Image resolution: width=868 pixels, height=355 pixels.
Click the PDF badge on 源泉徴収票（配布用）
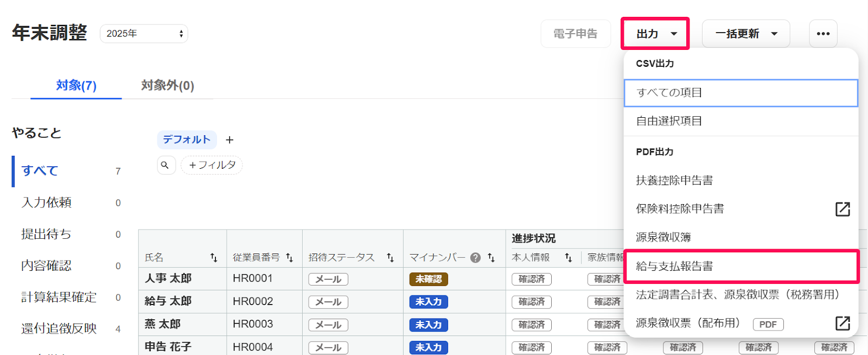pyautogui.click(x=768, y=325)
